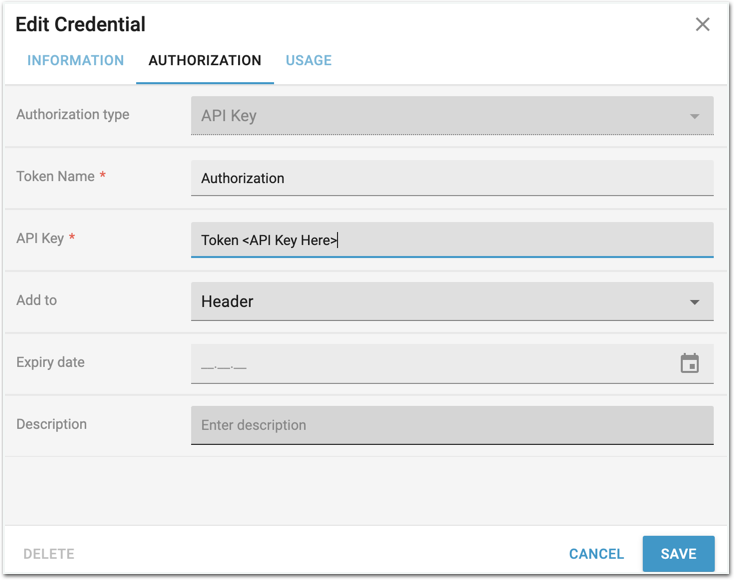Click the Add to dropdown arrow
Screen dimensions: 734x580
694,302
